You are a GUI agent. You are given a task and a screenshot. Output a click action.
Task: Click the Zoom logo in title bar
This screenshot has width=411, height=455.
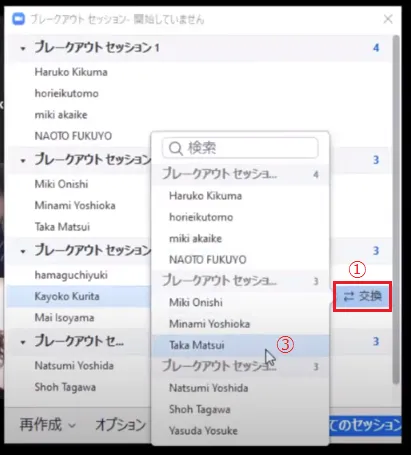click(18, 19)
